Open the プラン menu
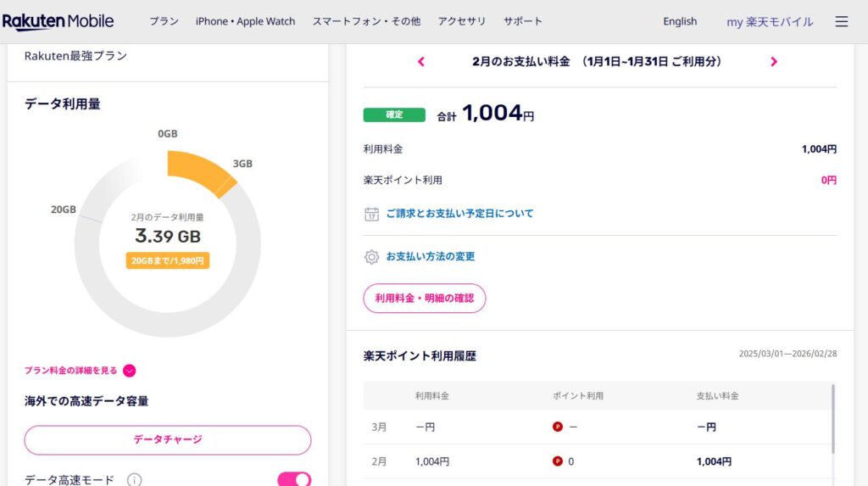The height and width of the screenshot is (486, 868). 164,21
